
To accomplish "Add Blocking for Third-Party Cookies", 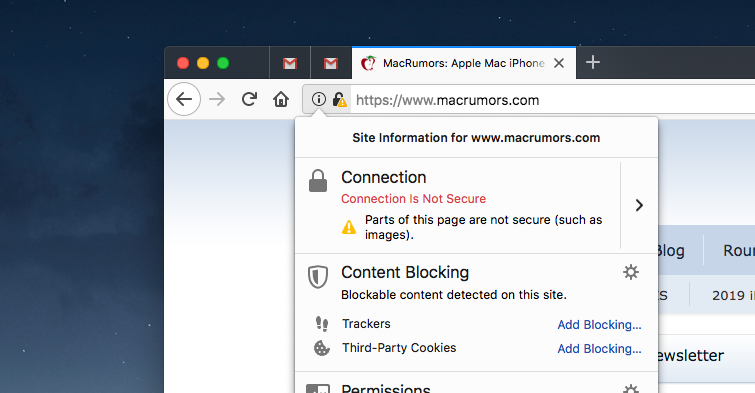I will pos(599,349).
